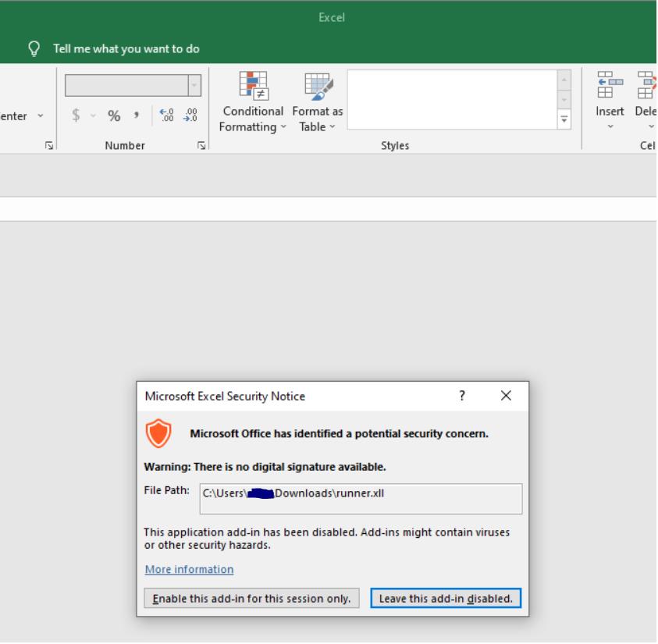Viewport: 658px width, 644px height.
Task: Click the dialog Help question mark
Action: tap(462, 396)
